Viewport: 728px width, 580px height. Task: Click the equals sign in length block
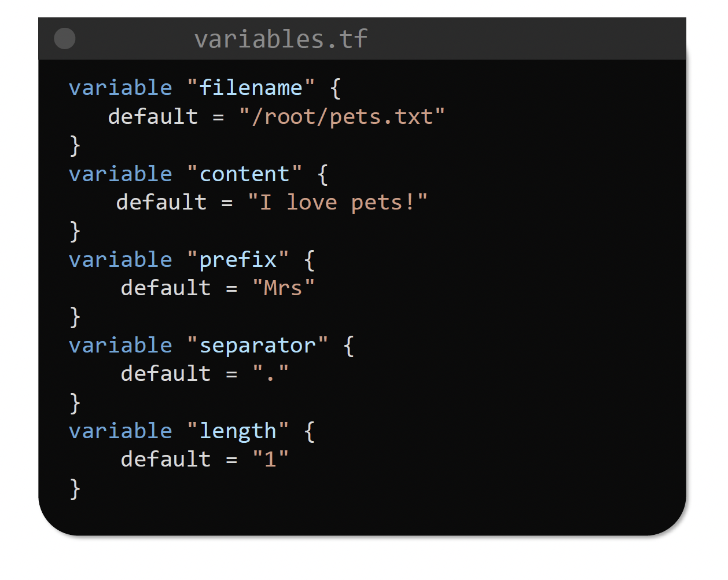coord(231,460)
